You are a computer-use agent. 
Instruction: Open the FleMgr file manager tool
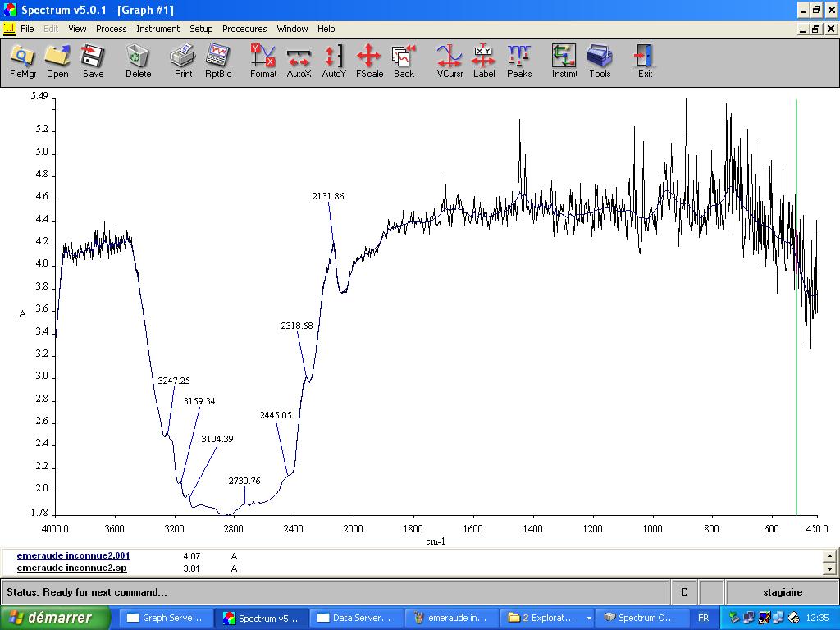(22, 61)
